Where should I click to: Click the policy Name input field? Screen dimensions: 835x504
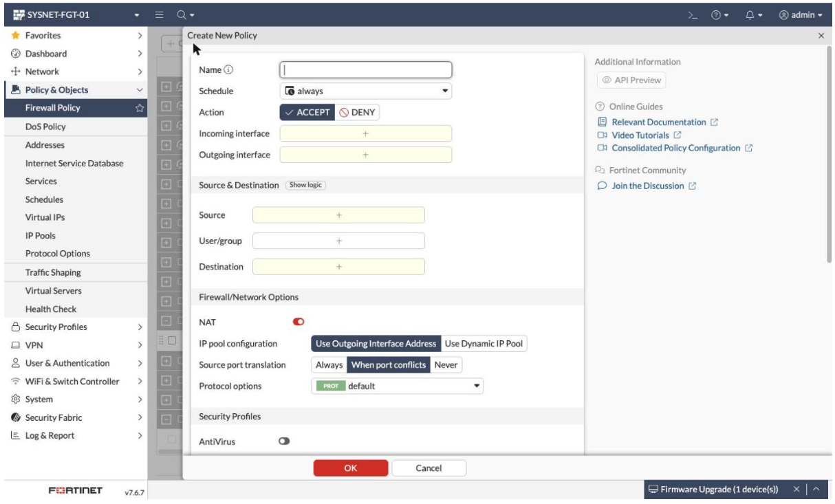(366, 69)
